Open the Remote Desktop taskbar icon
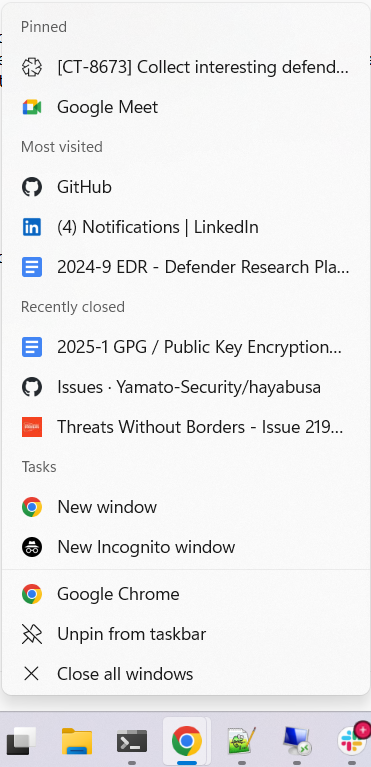Viewport: 371px width, 767px height. click(x=297, y=741)
